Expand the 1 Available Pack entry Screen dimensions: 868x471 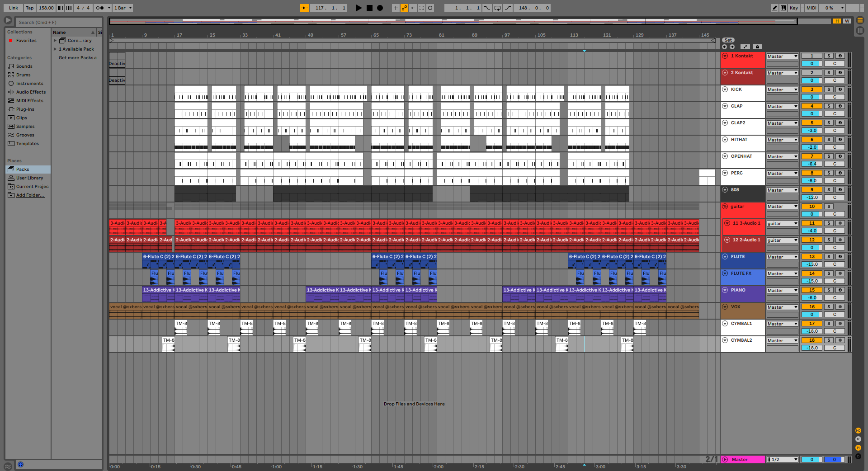(x=55, y=49)
